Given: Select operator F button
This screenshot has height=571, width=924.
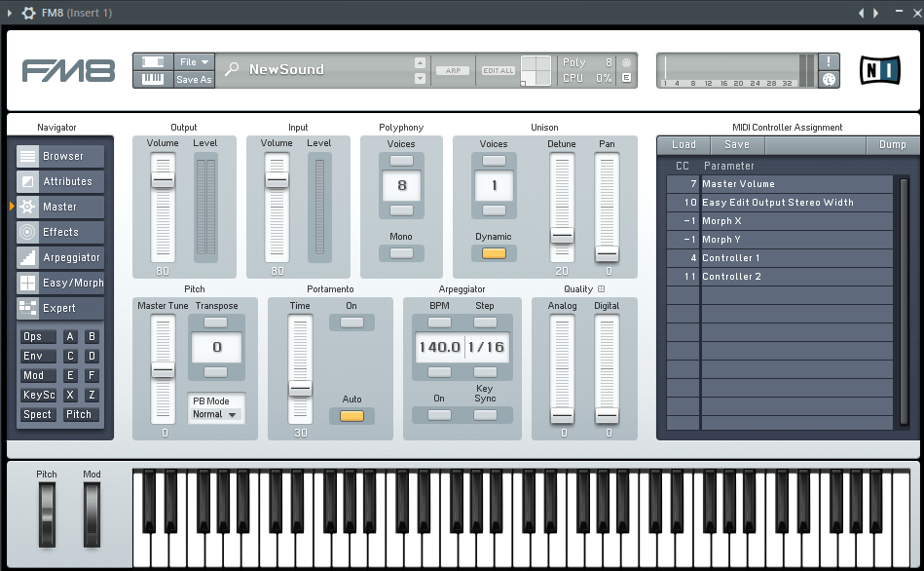Looking at the screenshot, I should tap(92, 376).
